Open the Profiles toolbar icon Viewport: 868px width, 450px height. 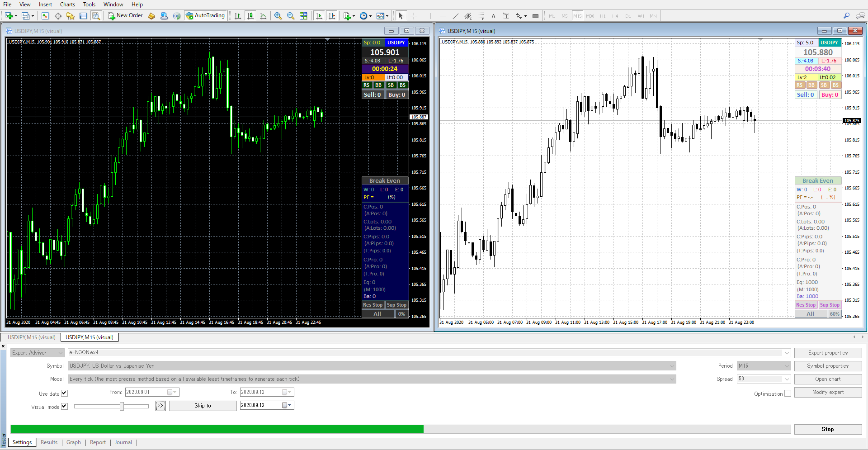pos(26,16)
